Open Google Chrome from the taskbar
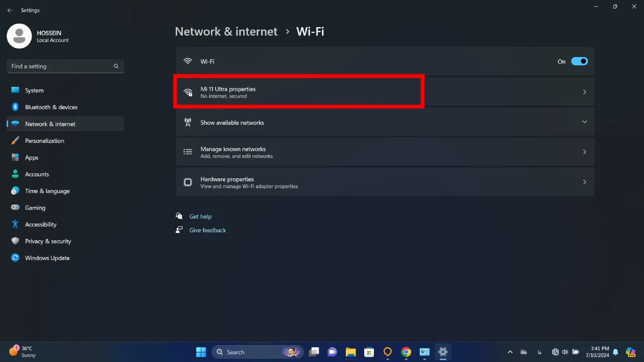The width and height of the screenshot is (644, 362). 406,352
